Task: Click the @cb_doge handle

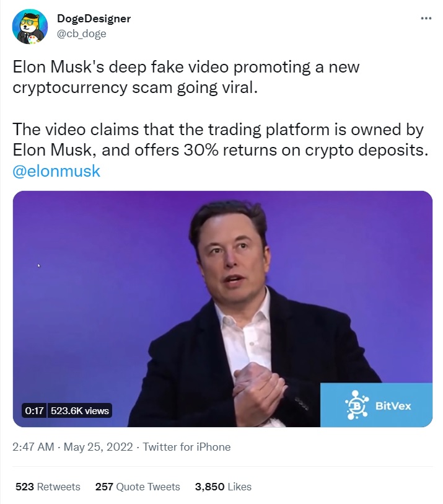Action: point(81,33)
